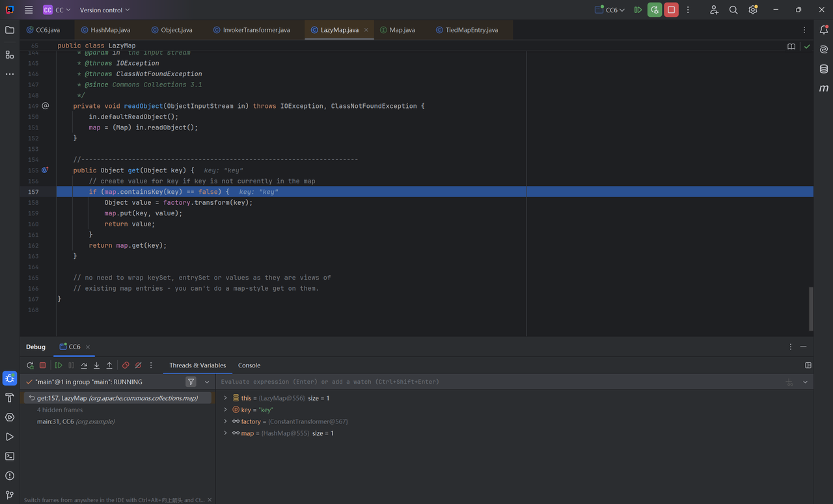Open the Git tool window
This screenshot has width=833, height=504.
[x=9, y=495]
